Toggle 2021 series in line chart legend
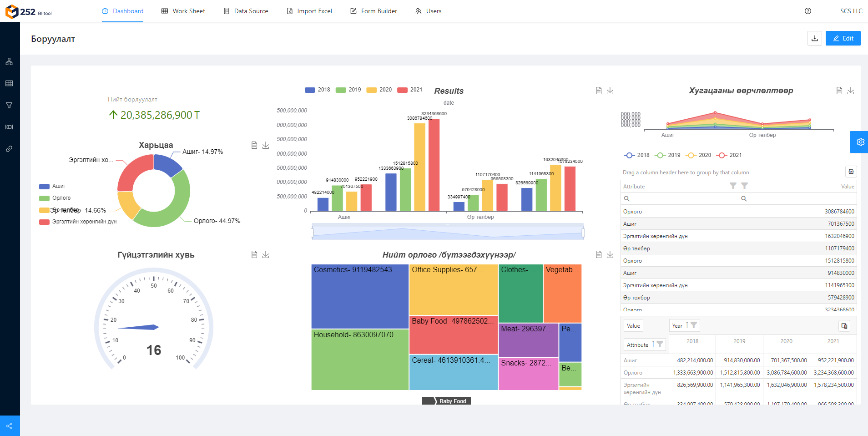This screenshot has width=868, height=436. [x=729, y=155]
